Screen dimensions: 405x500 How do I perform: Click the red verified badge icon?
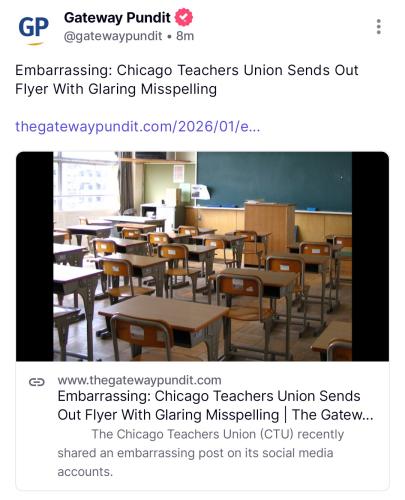coord(184,17)
